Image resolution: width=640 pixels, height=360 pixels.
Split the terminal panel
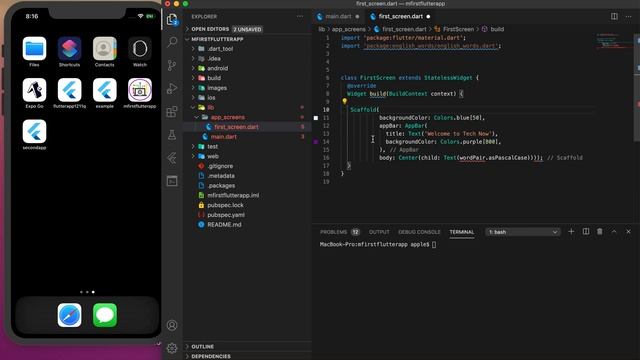coord(586,231)
